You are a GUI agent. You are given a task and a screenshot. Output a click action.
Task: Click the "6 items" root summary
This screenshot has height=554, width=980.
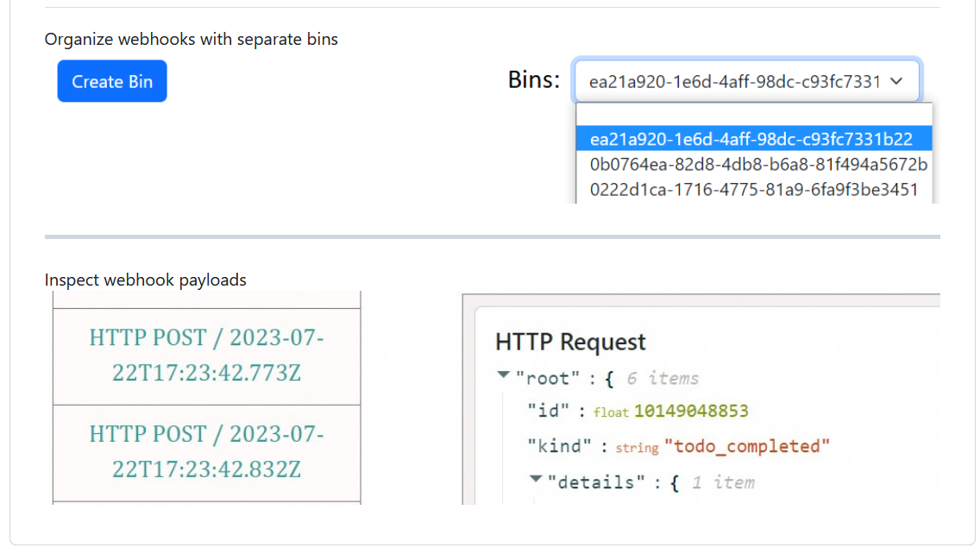tap(663, 378)
